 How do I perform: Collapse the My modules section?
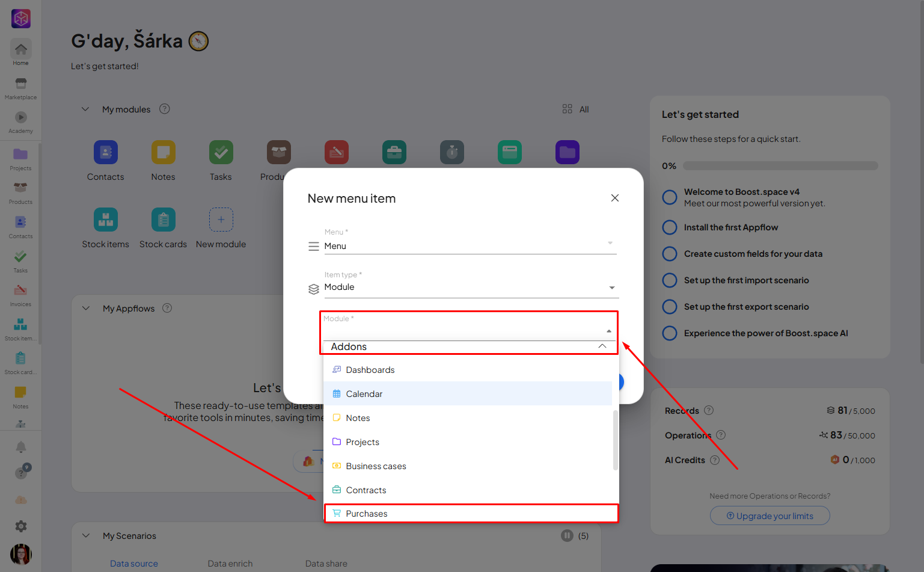tap(85, 109)
